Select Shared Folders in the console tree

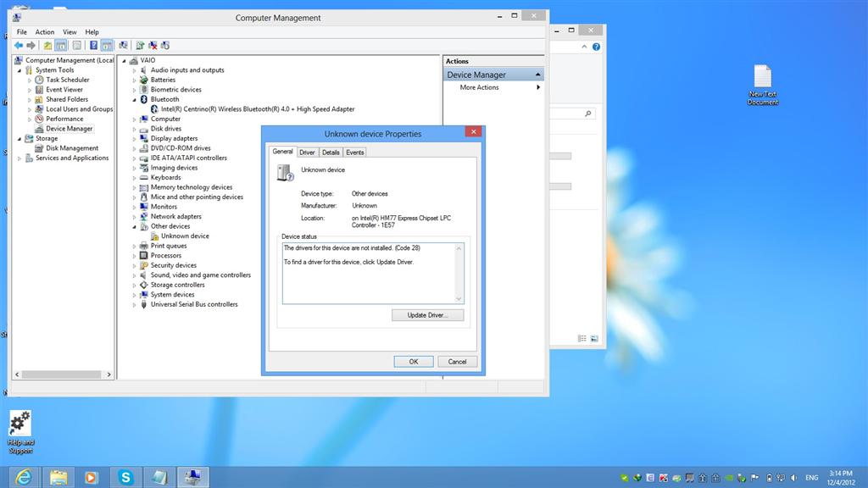pyautogui.click(x=67, y=100)
